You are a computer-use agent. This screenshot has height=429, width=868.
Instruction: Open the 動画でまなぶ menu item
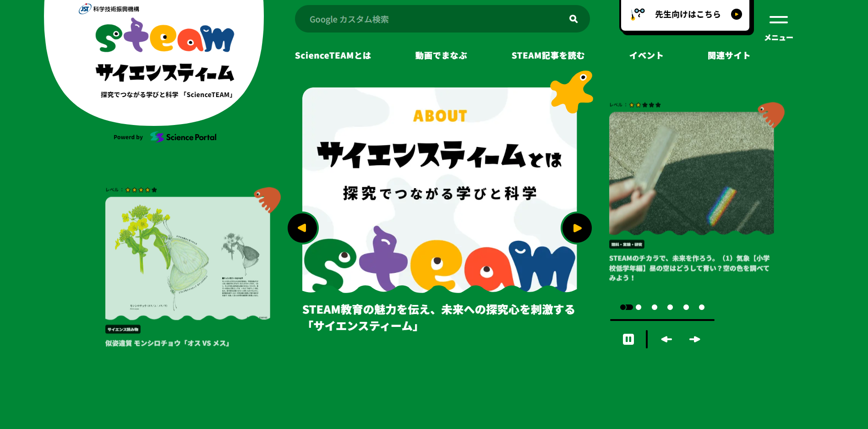[x=441, y=55]
